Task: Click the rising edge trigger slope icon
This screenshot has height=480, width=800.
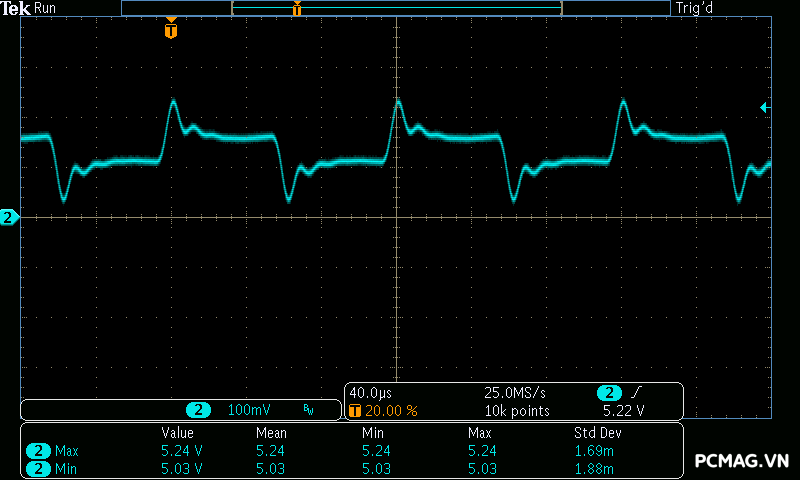Action: pyautogui.click(x=635, y=393)
